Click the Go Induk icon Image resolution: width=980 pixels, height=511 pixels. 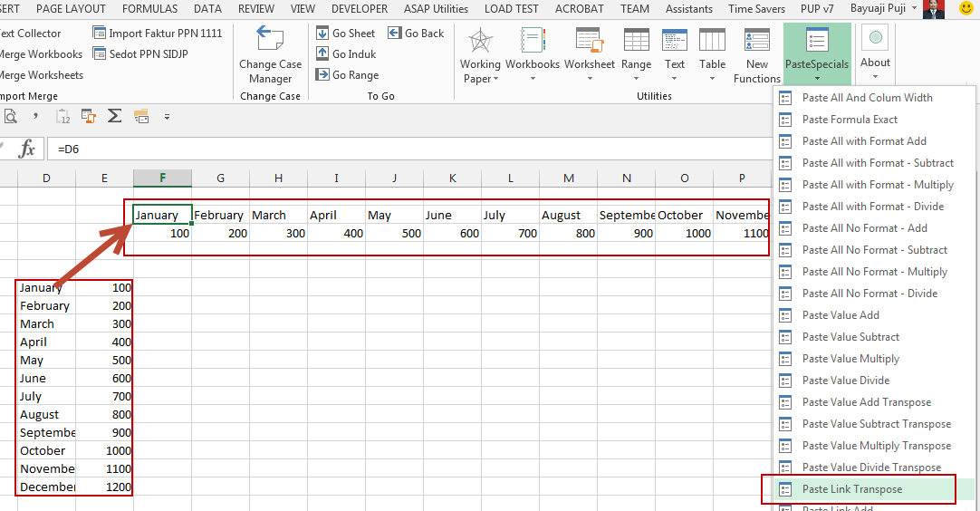tap(322, 54)
